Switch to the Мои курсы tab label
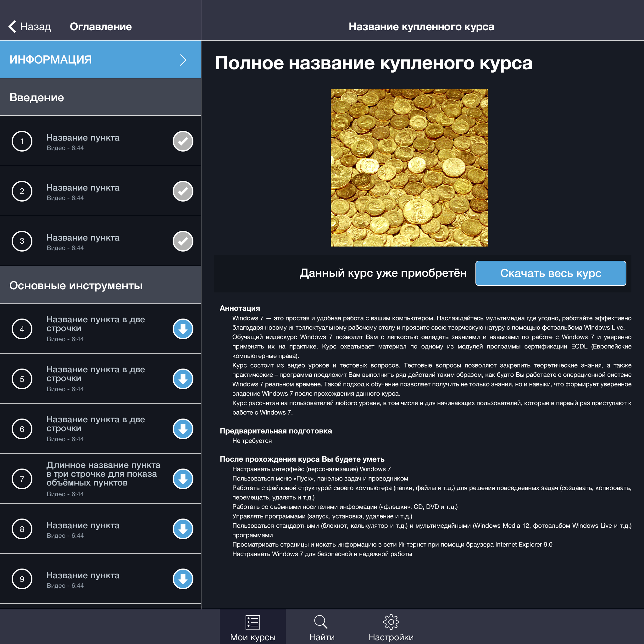 tap(253, 637)
